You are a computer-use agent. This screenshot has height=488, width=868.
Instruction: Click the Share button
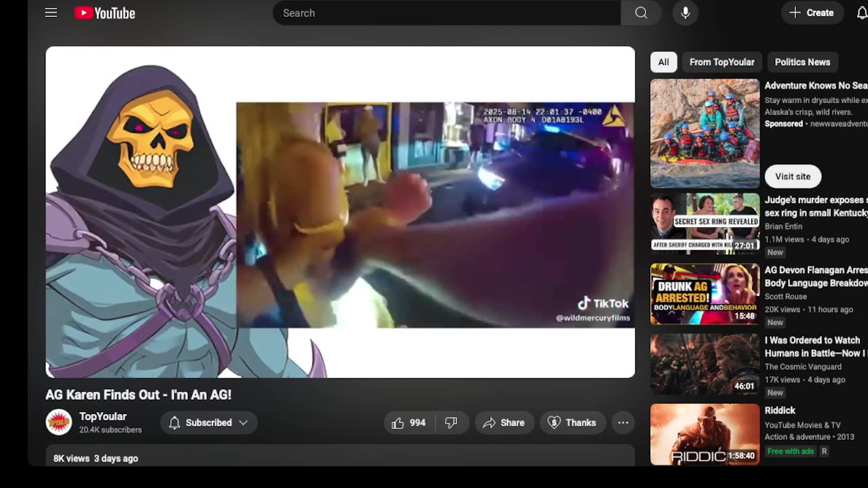(x=504, y=422)
